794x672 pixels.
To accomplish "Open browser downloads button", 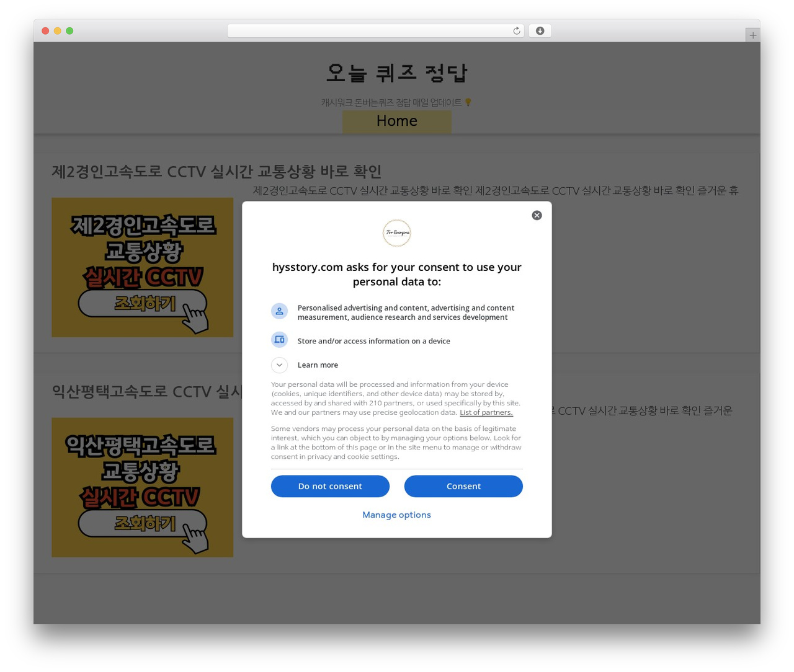I will (x=540, y=31).
